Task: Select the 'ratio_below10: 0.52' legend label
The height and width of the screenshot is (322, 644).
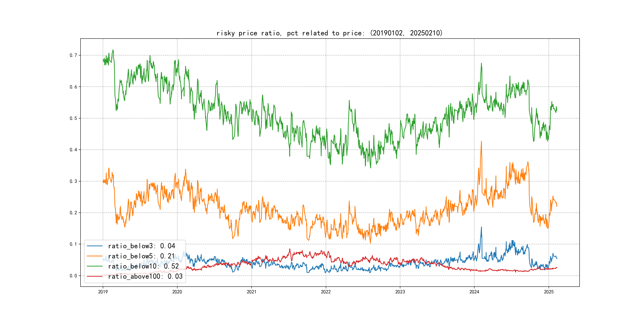Action: [143, 266]
